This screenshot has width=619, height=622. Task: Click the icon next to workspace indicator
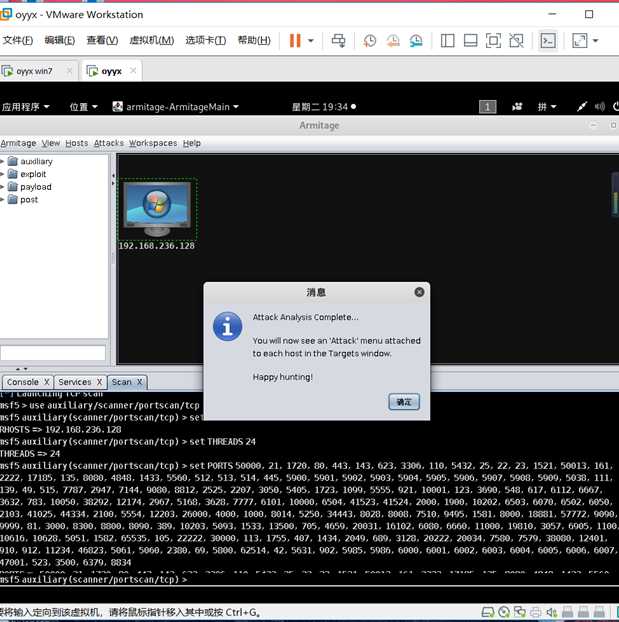tap(517, 107)
